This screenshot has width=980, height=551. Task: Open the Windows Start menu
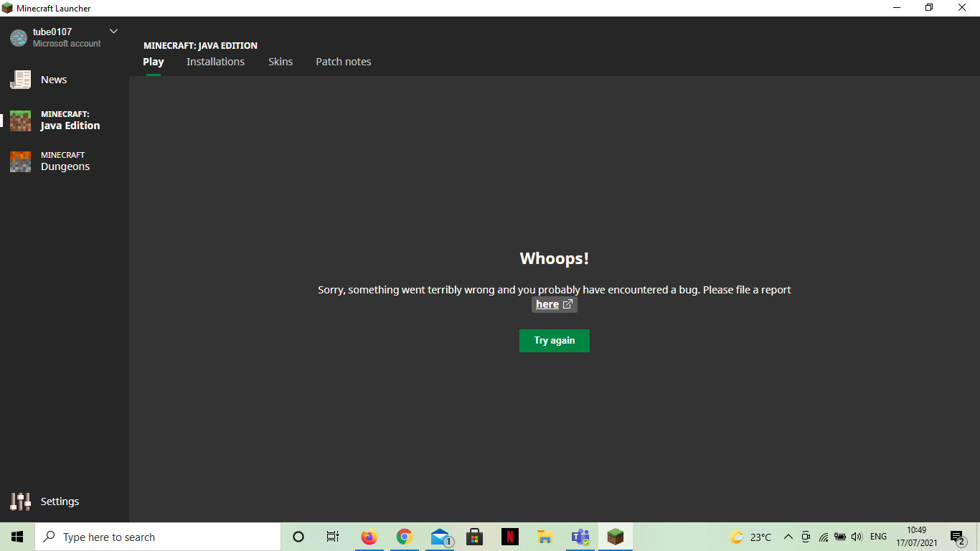tap(17, 537)
